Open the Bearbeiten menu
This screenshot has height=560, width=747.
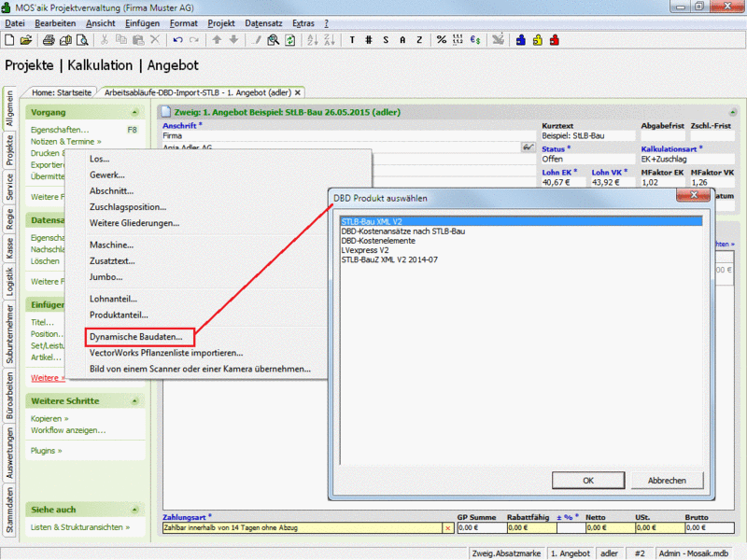(x=55, y=23)
